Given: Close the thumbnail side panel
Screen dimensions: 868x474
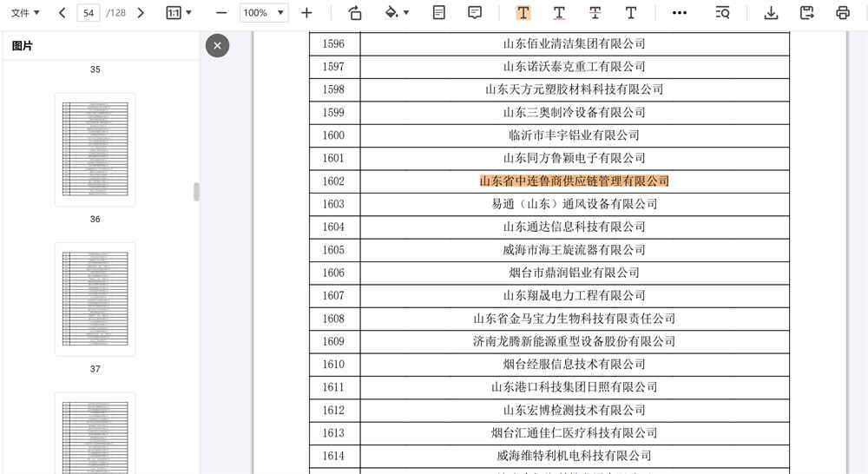Looking at the screenshot, I should (217, 45).
